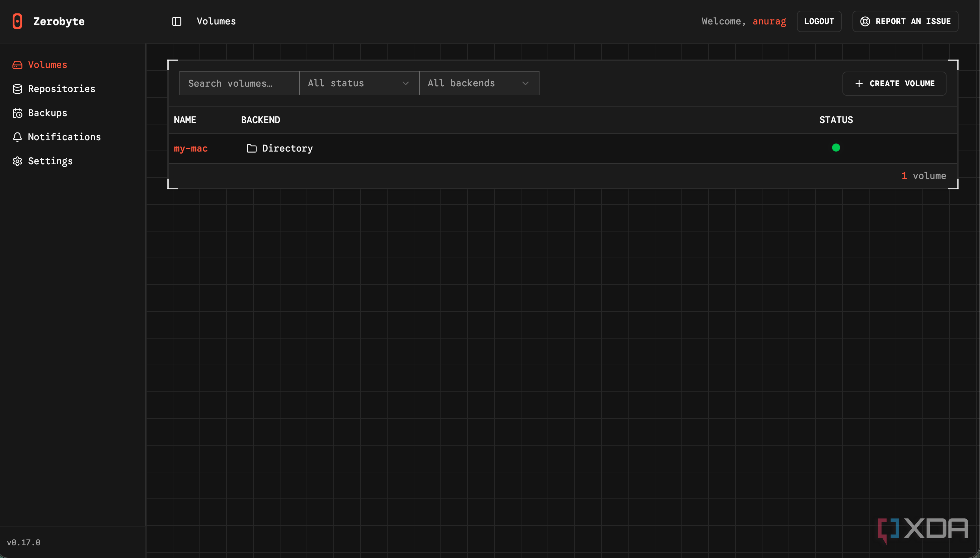
Task: Open Settings page
Action: click(x=43, y=161)
